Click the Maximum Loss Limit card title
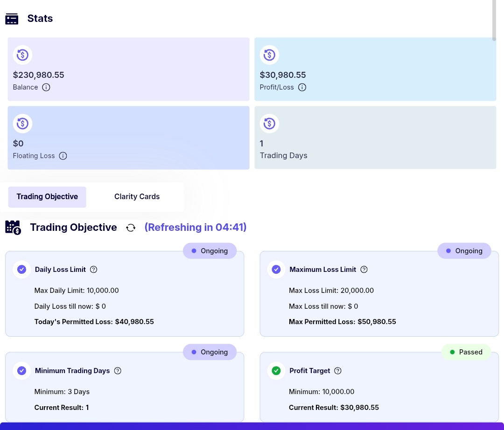This screenshot has height=430, width=504. [x=323, y=270]
